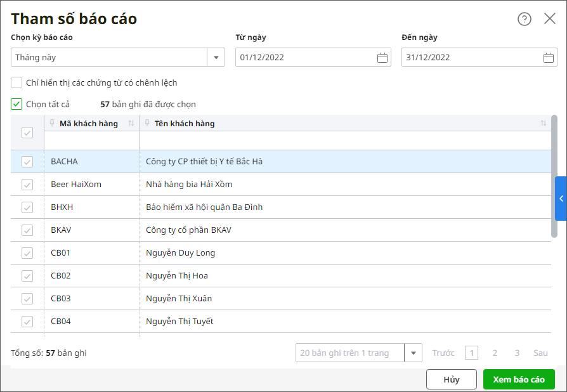Click the pin icon beside Mã khách hàng
This screenshot has height=392, width=567.
52,123
